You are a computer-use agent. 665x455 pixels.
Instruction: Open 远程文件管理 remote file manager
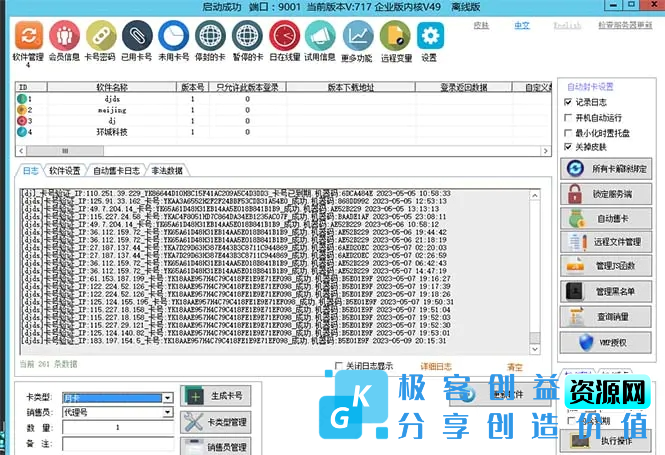click(x=606, y=242)
